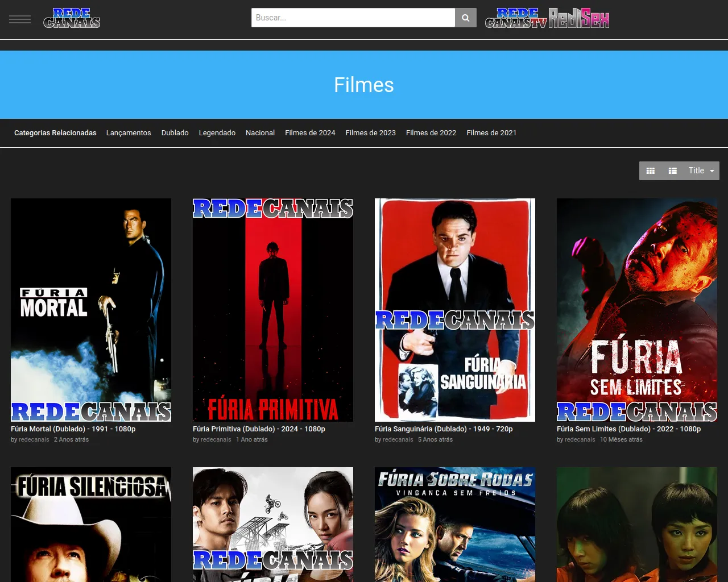
Task: Click Fúria Sem Limites title link
Action: 628,429
